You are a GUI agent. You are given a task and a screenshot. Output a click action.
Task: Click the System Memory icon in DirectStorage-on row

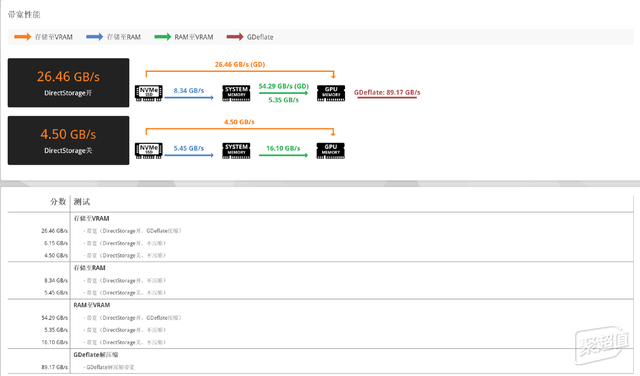pos(236,93)
